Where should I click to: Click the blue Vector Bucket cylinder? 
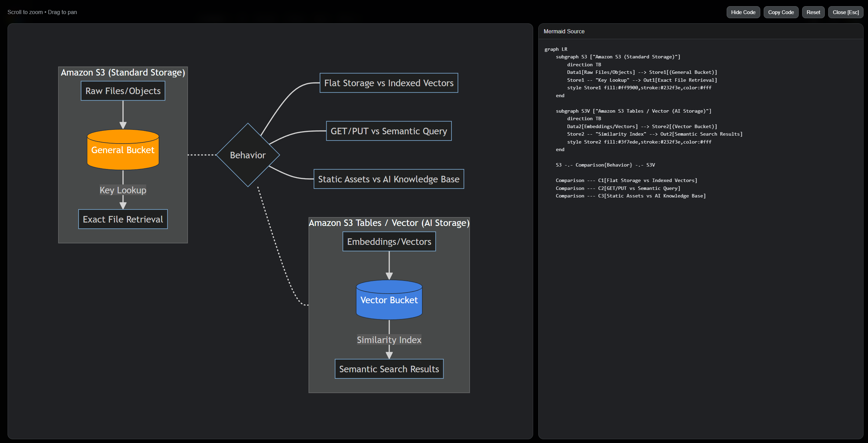tap(389, 300)
